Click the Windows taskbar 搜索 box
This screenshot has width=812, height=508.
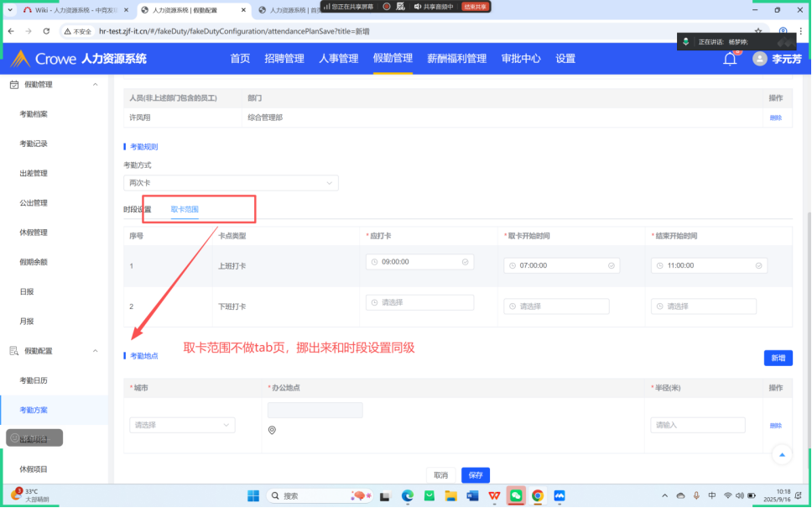pyautogui.click(x=321, y=496)
